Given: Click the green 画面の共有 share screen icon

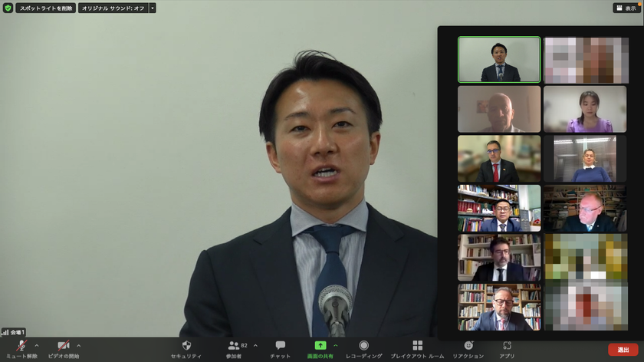Looking at the screenshot, I should 320,346.
